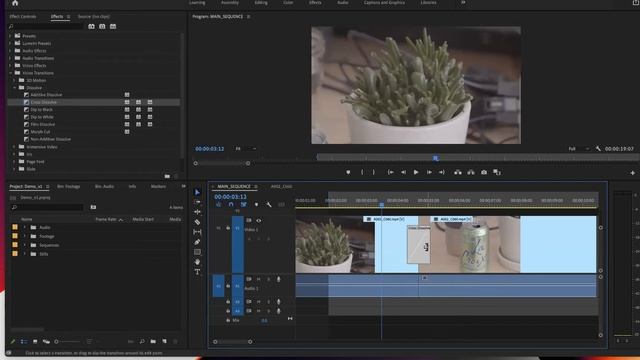Toggle List View in Project panel
This screenshot has width=640, height=360.
click(x=24, y=341)
